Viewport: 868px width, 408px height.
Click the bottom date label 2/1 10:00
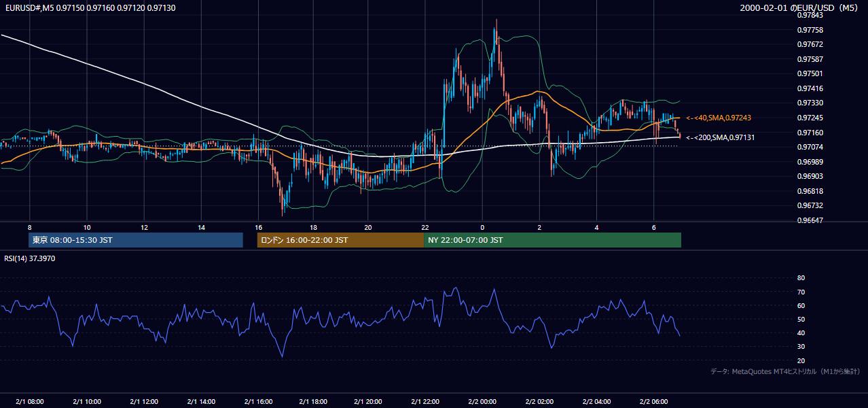point(87,402)
